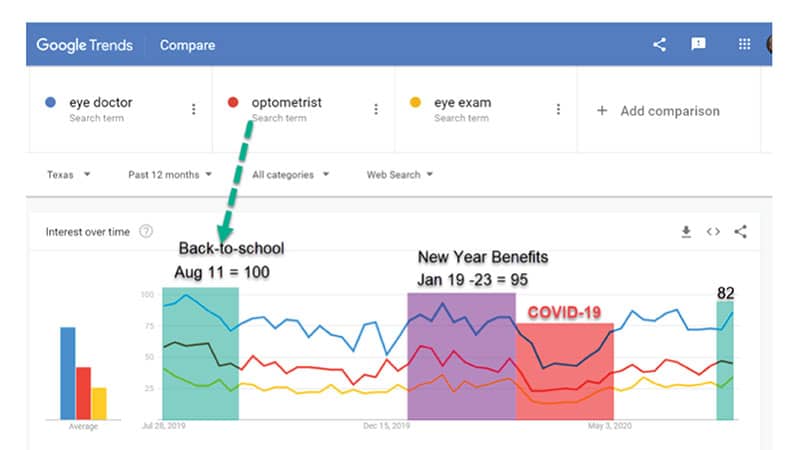
Task: Download the Interest over time chart data
Action: tap(686, 232)
